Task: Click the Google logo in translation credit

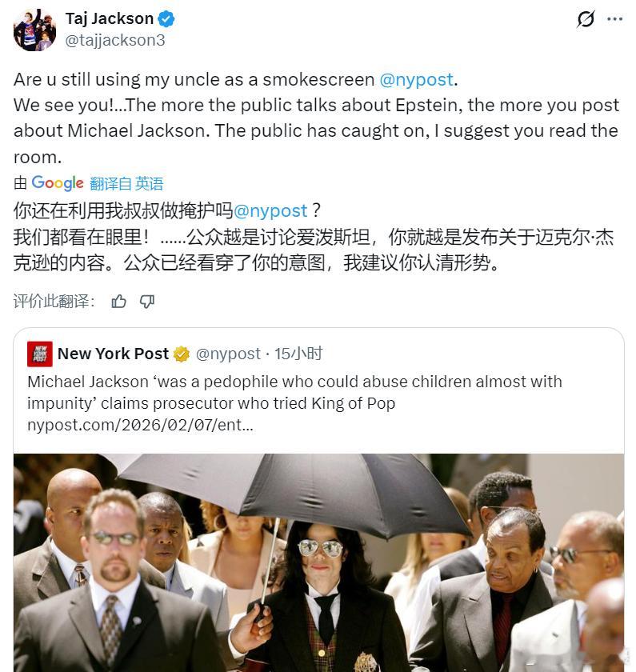Action: [58, 183]
